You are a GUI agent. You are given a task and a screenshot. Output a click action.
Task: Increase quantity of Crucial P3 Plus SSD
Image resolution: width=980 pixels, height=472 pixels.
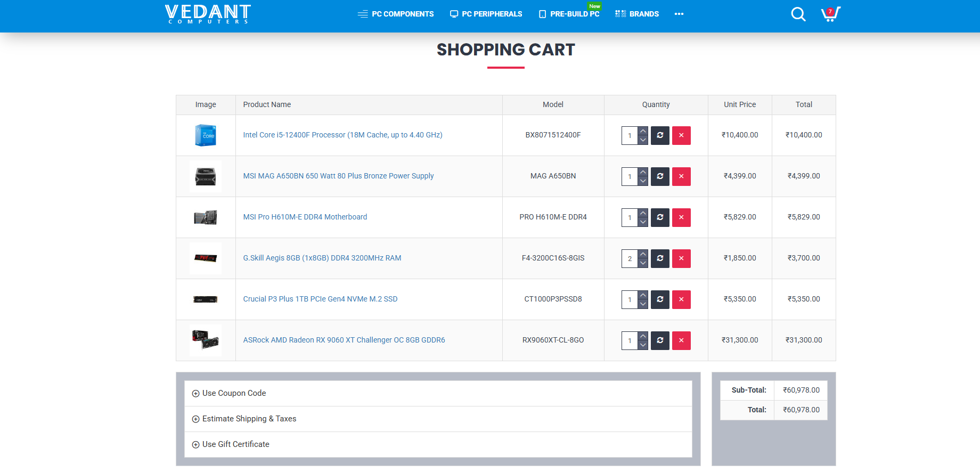pos(643,295)
